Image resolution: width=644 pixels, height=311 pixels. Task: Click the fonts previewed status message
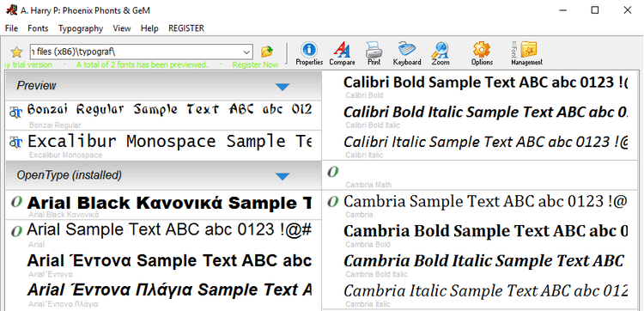click(142, 65)
